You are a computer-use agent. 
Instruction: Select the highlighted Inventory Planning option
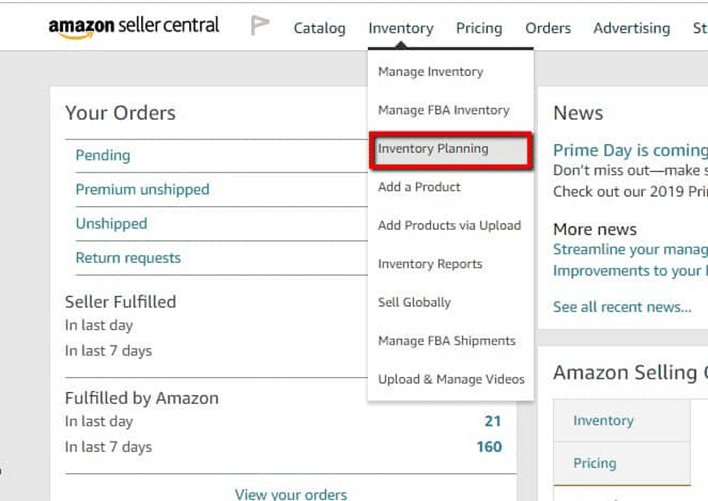pos(433,149)
